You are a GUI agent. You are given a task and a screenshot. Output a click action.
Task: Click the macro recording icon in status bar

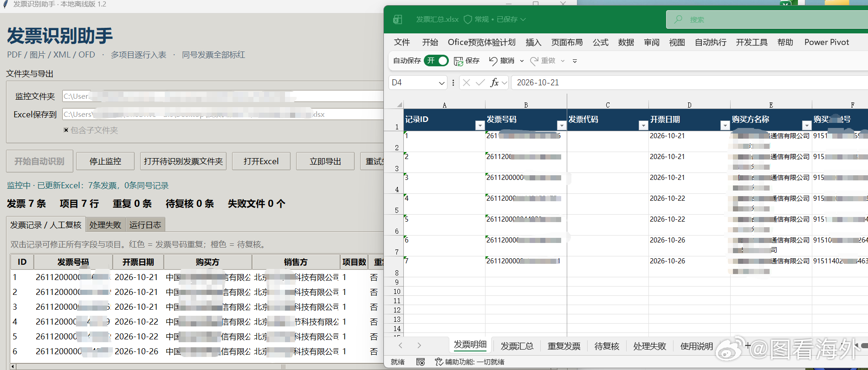[421, 362]
